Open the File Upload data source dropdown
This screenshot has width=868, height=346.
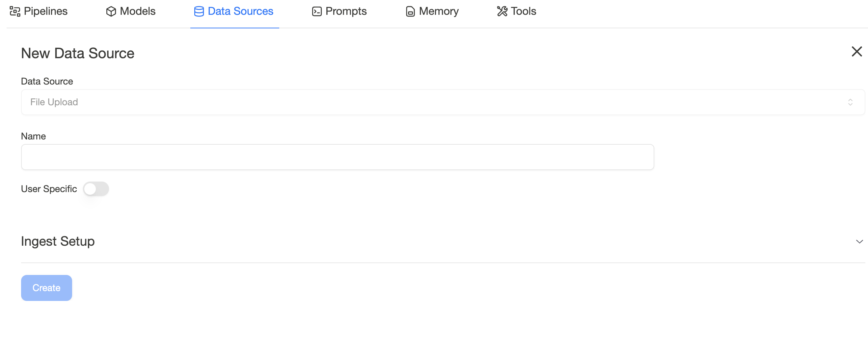point(443,102)
